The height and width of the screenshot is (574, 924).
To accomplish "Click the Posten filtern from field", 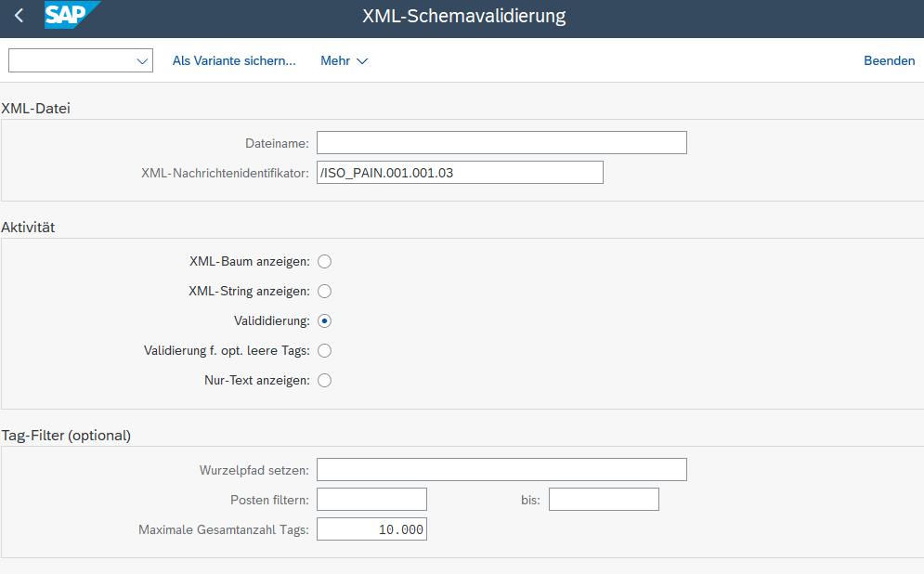I will (371, 500).
